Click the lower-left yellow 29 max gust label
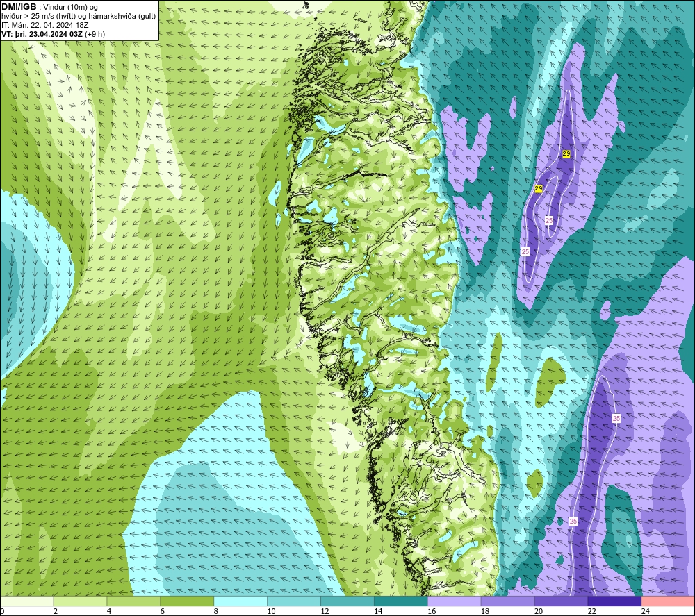The height and width of the screenshot is (616, 695). 539,188
